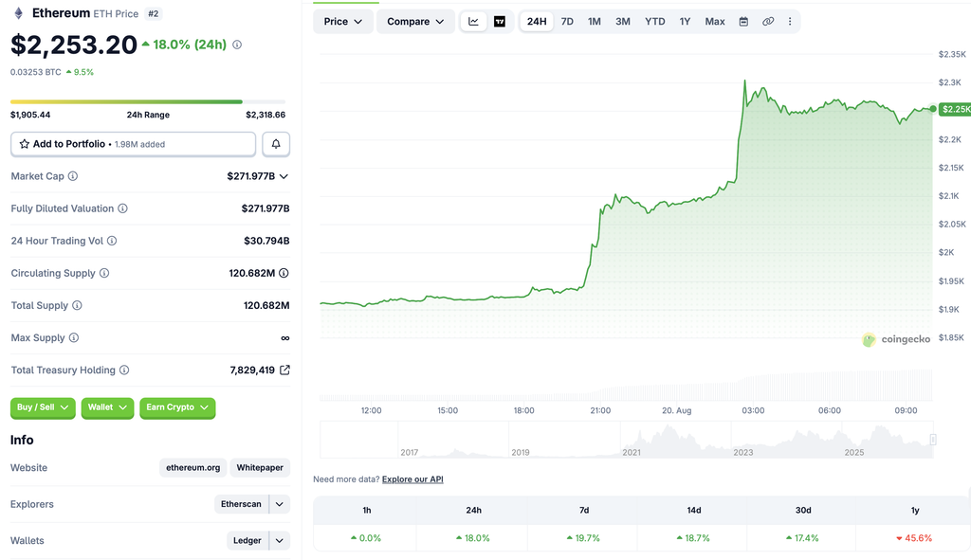Open the calendar date range icon
971x560 pixels.
click(743, 22)
